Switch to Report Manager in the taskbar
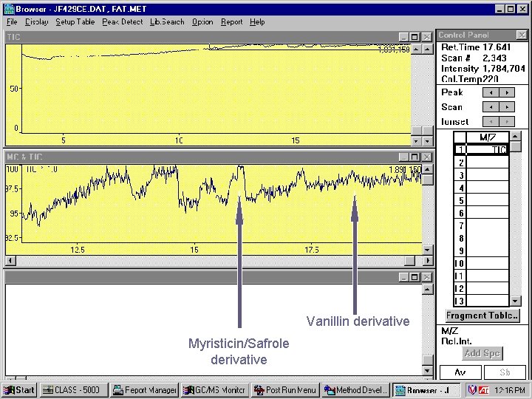This screenshot has height=399, width=532. pos(145,390)
